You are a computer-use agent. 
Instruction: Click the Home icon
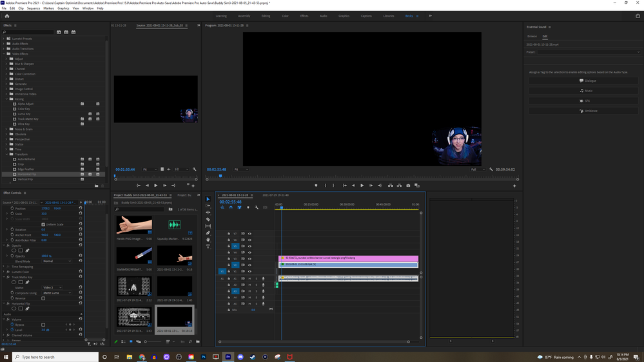7,16
